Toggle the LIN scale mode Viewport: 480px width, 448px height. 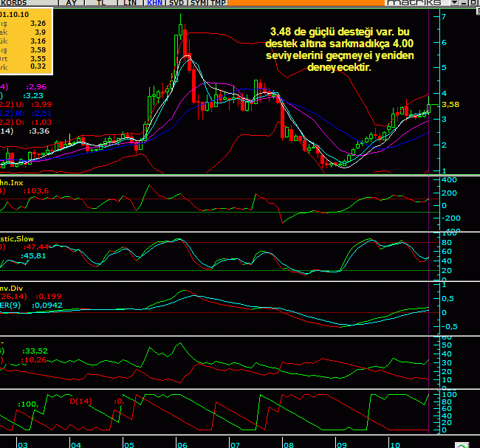(129, 3)
